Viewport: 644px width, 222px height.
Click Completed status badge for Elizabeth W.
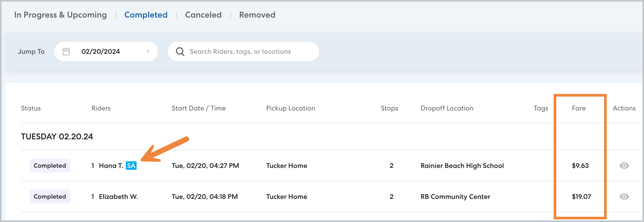(50, 197)
